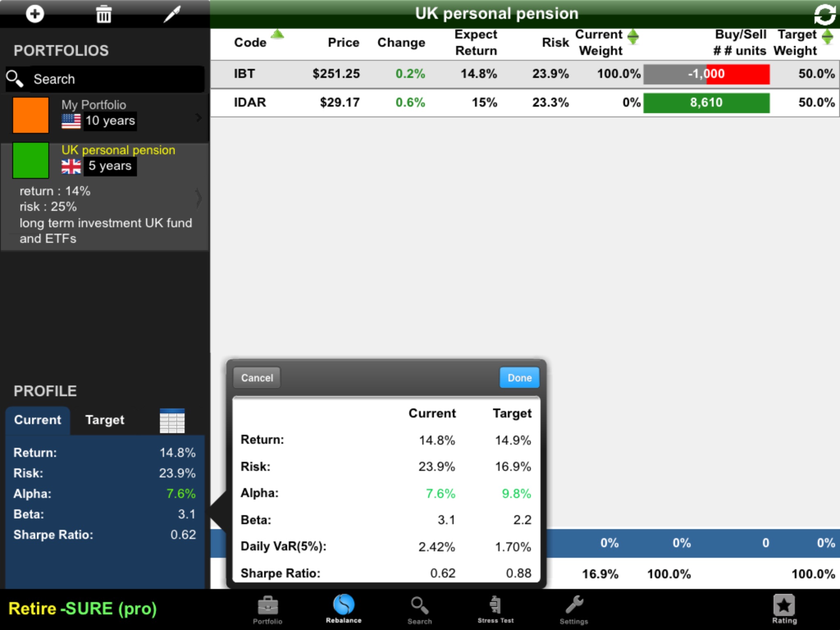
Task: Switch to the Target tab in Profile
Action: [x=104, y=420]
